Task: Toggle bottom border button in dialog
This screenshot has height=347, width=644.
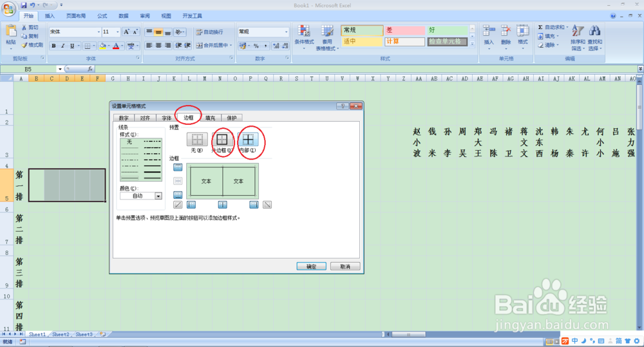Action: [178, 195]
